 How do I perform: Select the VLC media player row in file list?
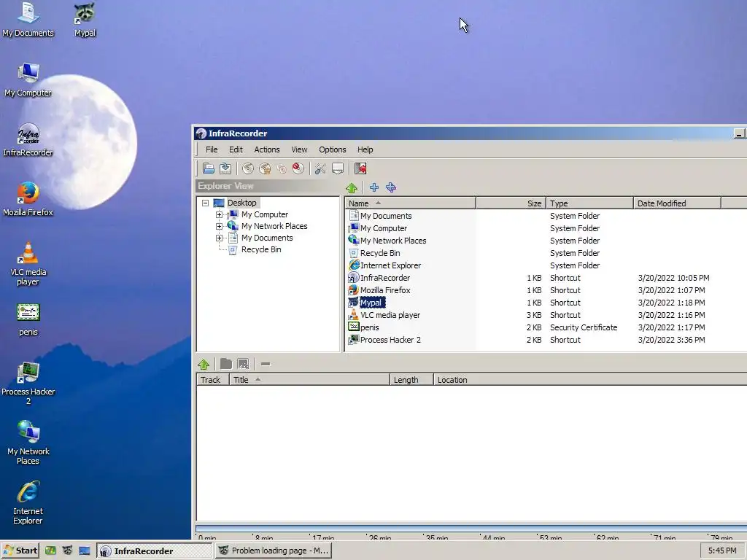tap(546, 315)
